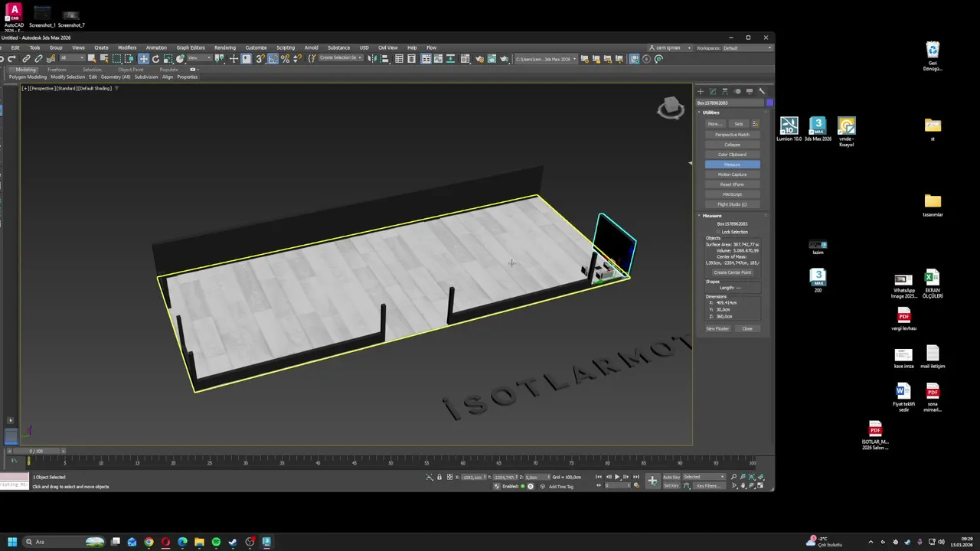Click the Configure Button Sets icon
Screen dimensions: 980x551
pyautogui.click(x=755, y=124)
